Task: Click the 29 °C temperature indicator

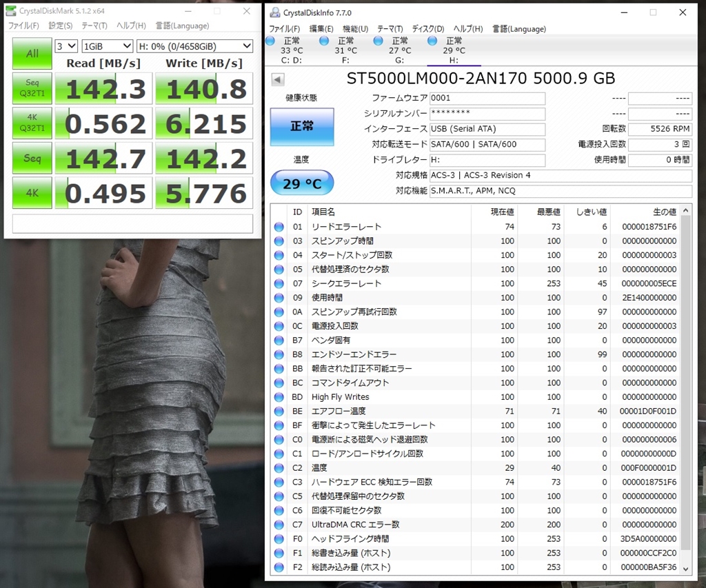Action: [x=302, y=183]
